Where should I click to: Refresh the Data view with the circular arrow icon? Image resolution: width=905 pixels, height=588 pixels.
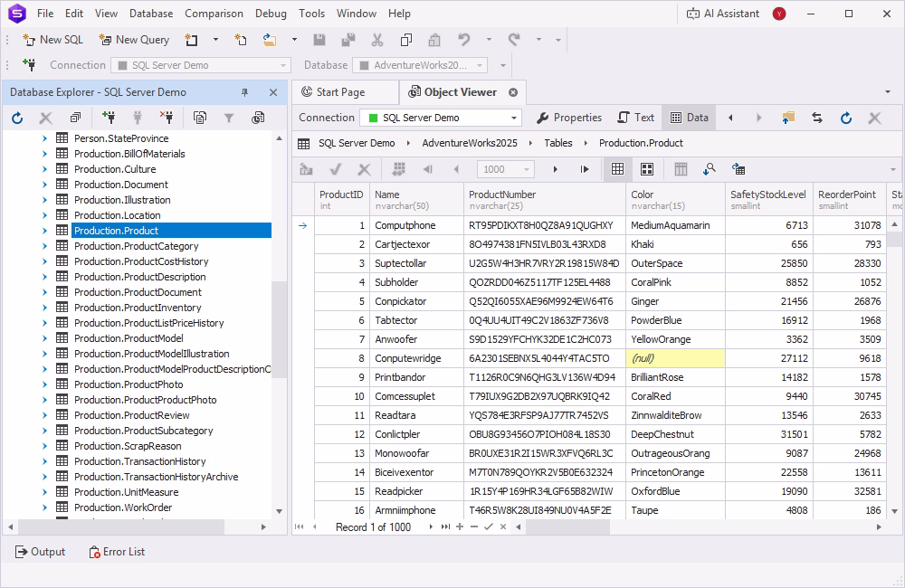click(x=845, y=117)
